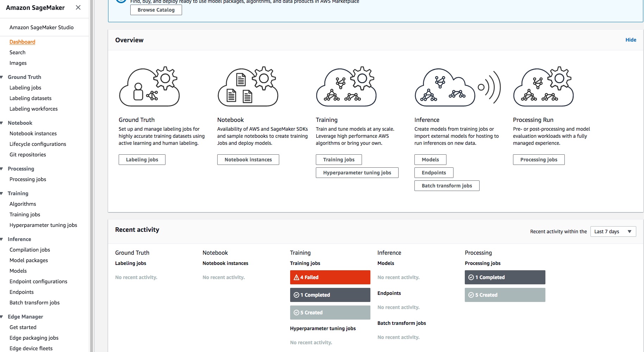Collapse the Inference sidebar section

point(2,239)
